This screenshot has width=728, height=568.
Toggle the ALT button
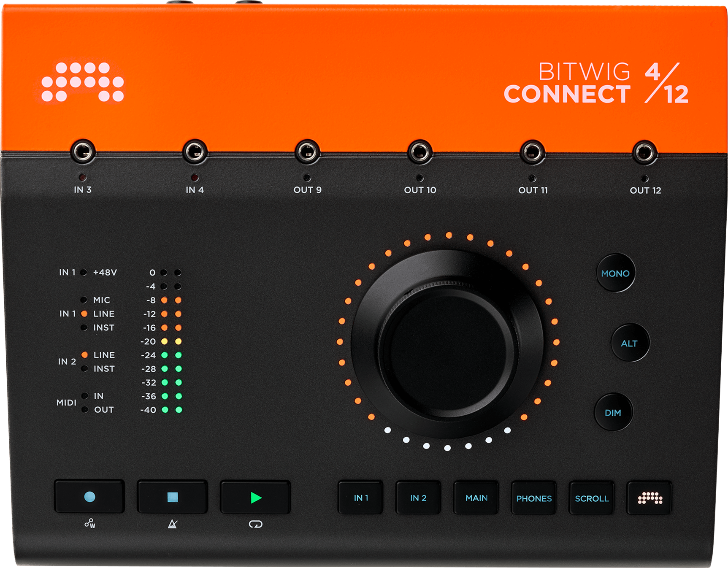point(629,343)
